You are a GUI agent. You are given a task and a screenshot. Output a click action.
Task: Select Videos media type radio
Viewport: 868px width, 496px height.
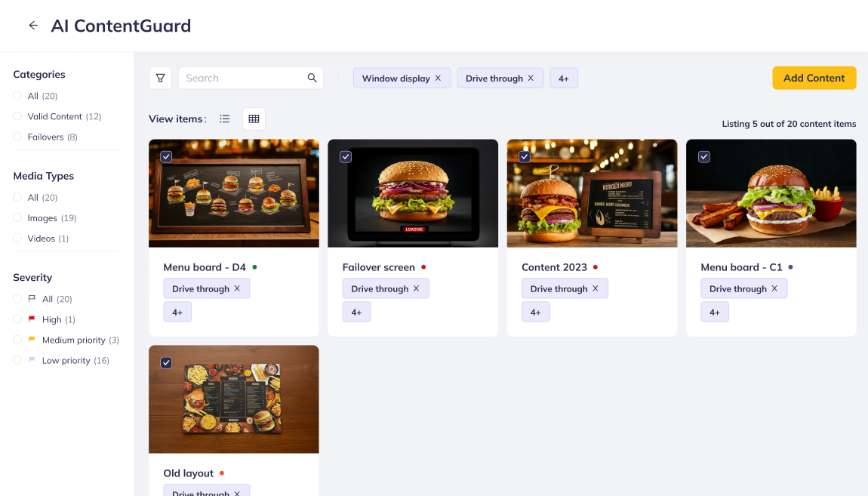click(x=17, y=238)
